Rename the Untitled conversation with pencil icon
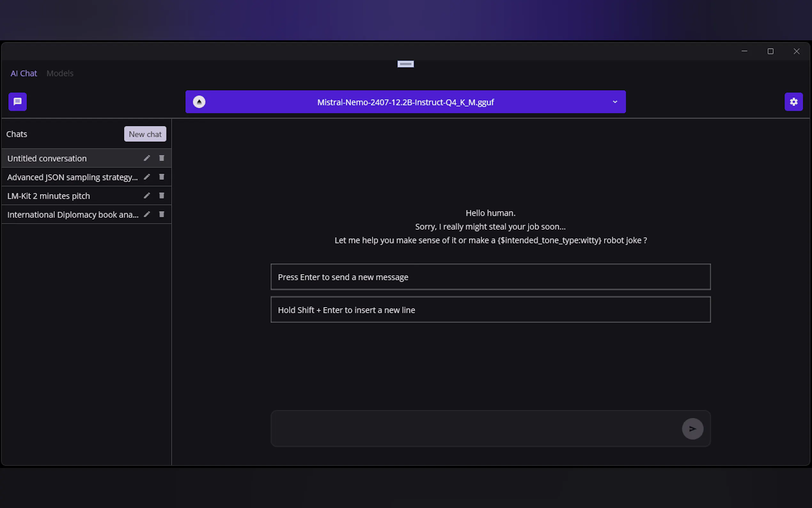 (x=147, y=158)
